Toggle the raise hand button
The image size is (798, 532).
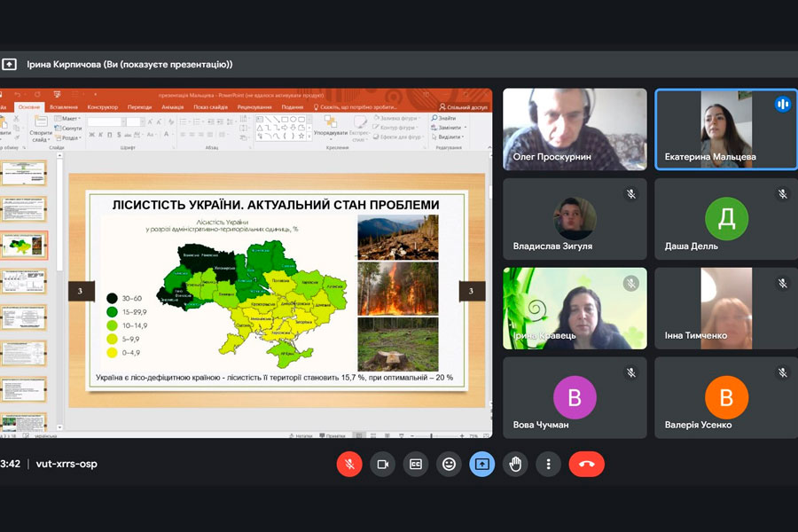(515, 465)
